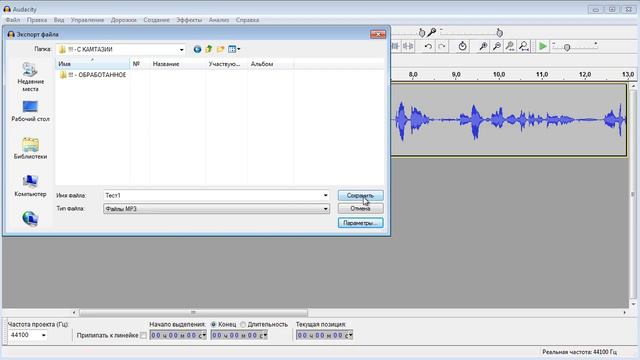Click the output volume slider thumb
Image resolution: width=640 pixels, height=360 pixels.
point(422,33)
